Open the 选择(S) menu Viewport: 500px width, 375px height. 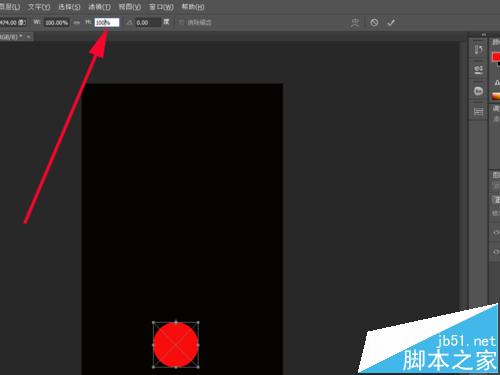(x=69, y=7)
